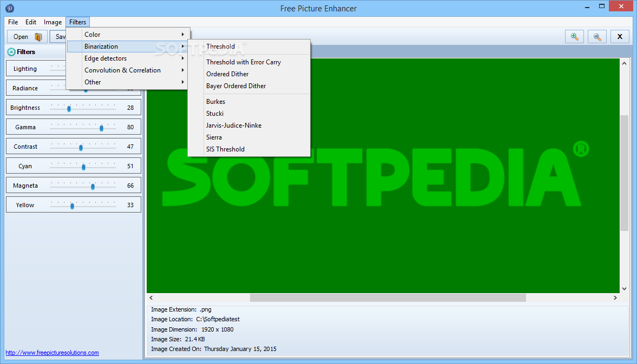The width and height of the screenshot is (637, 364).
Task: Click the Brightness slider handle
Action: coord(69,108)
